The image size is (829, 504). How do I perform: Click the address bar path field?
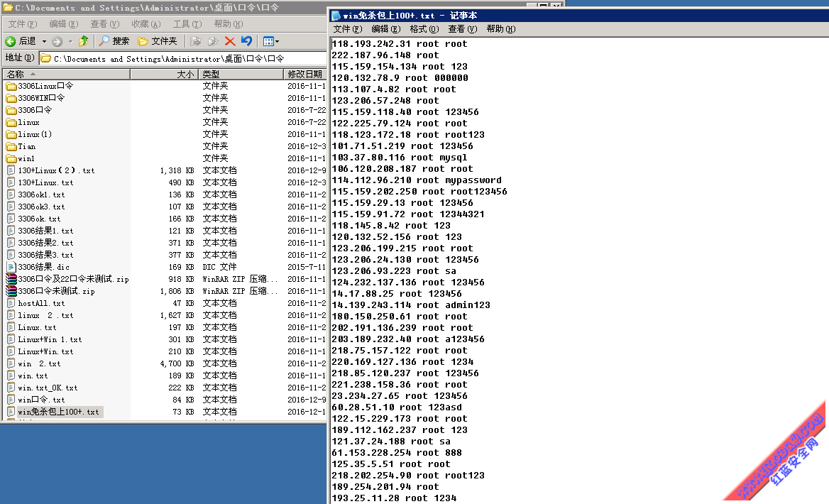pyautogui.click(x=177, y=59)
